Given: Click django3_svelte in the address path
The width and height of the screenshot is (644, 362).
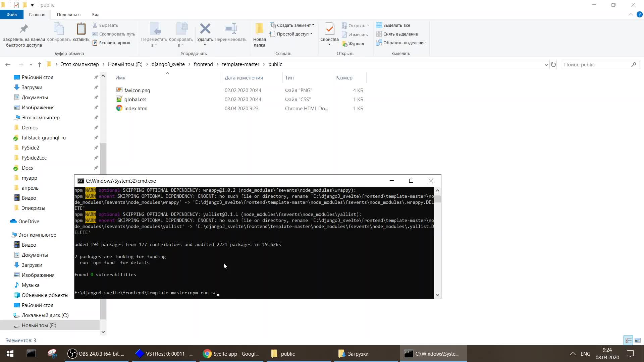Looking at the screenshot, I should 168,64.
